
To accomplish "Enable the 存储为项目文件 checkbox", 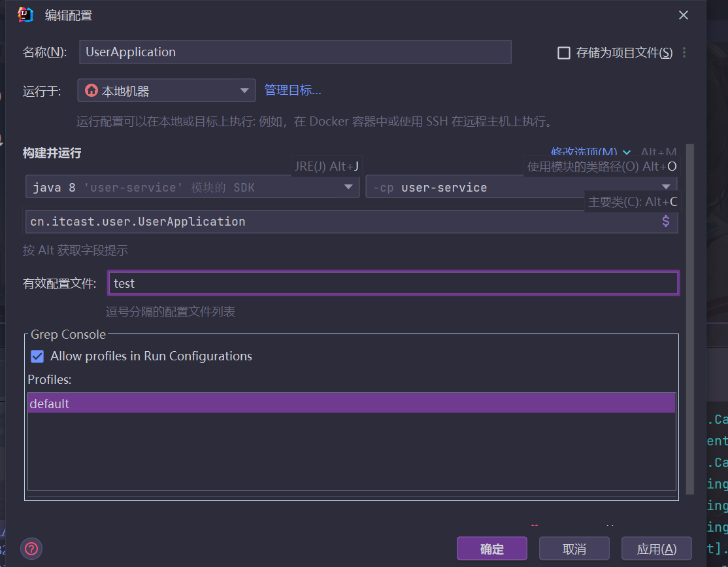I will point(563,52).
